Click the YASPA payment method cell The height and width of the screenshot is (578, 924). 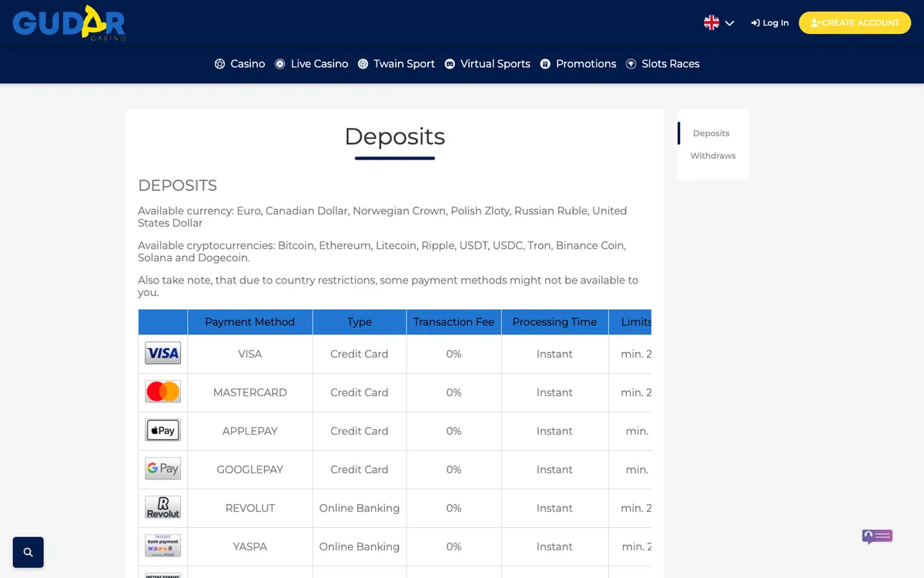click(x=250, y=546)
